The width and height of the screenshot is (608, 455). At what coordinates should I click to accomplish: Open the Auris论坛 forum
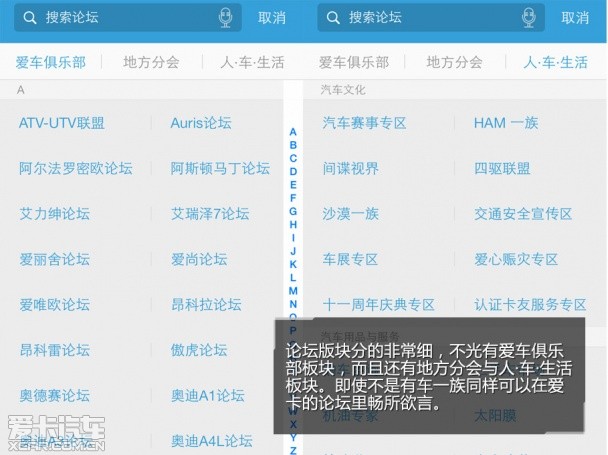[201, 123]
